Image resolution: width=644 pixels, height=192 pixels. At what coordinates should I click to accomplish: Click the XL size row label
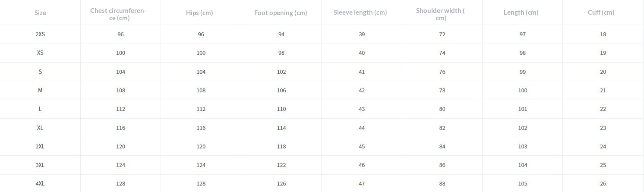pyautogui.click(x=40, y=128)
